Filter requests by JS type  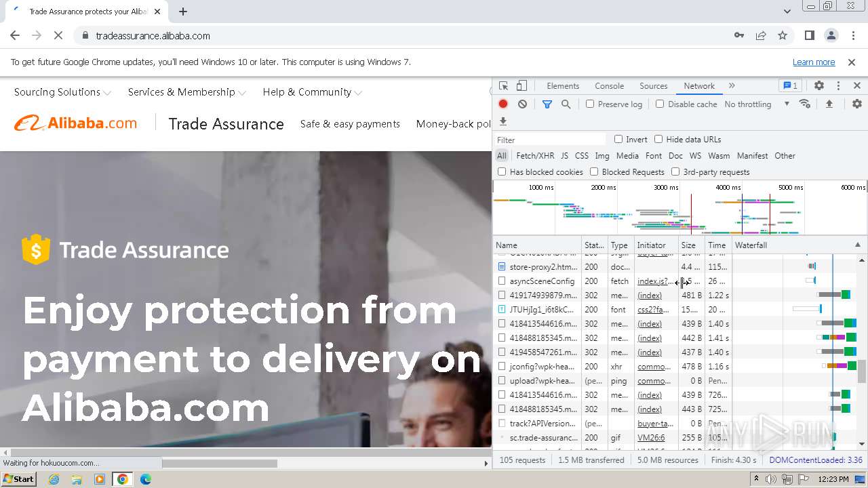click(564, 155)
